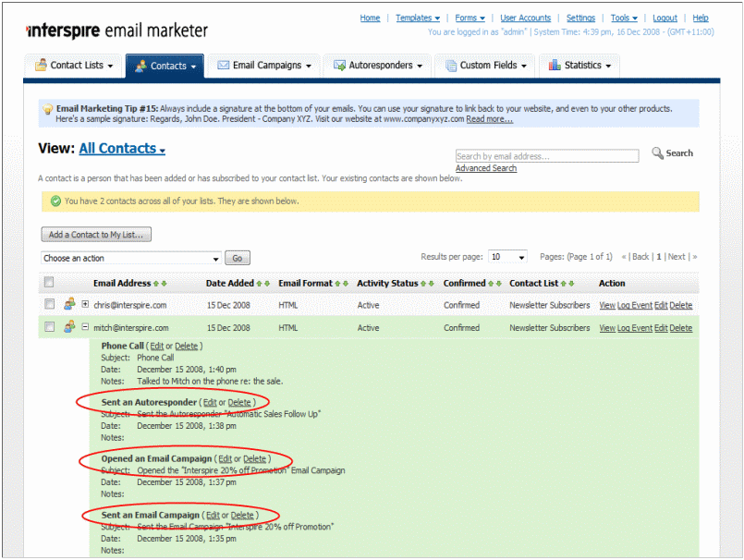Image resolution: width=744 pixels, height=560 pixels.
Task: Sort Confirmed column ascending arrow
Action: pos(491,284)
